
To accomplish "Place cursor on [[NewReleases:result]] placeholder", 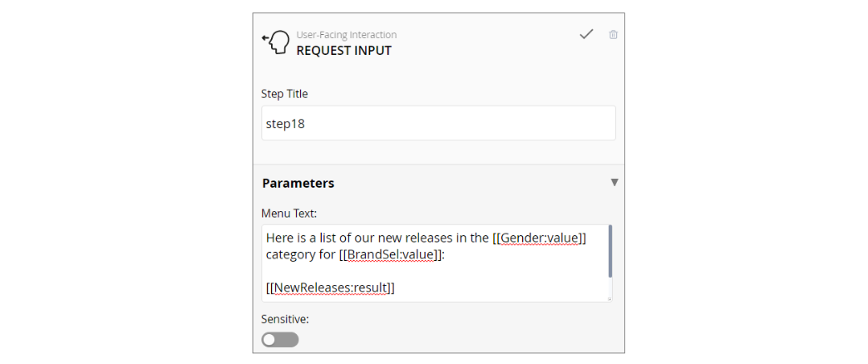I will 330,288.
